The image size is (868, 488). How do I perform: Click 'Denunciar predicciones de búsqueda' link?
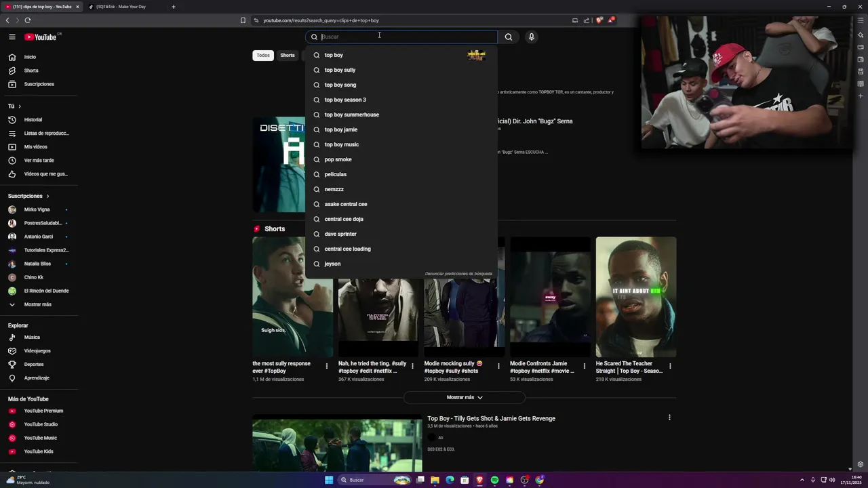point(458,274)
